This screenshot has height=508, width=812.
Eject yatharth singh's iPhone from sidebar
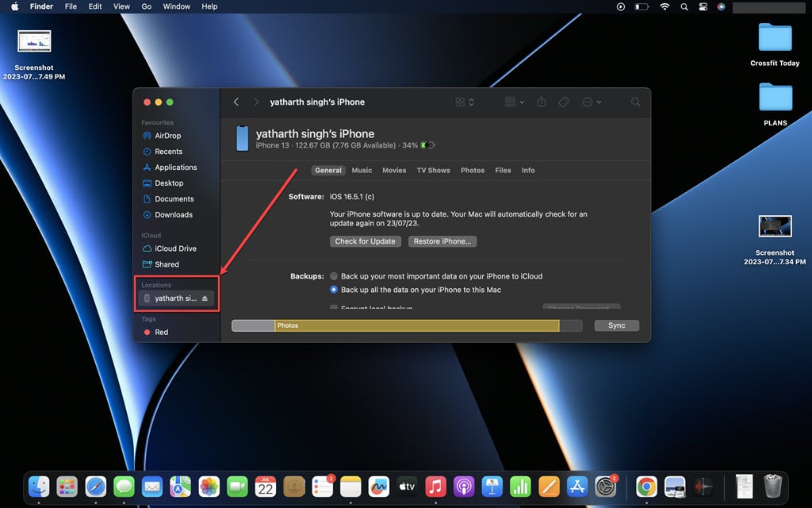pyautogui.click(x=205, y=298)
